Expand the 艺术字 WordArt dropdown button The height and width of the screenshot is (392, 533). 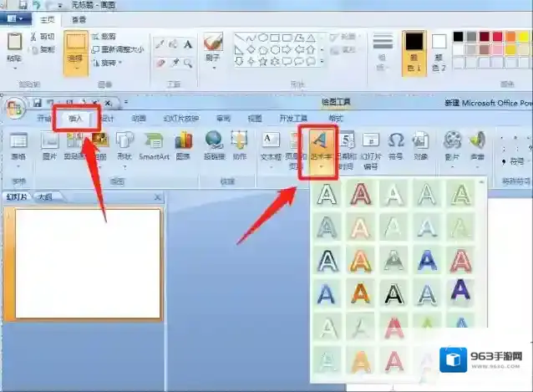[321, 167]
